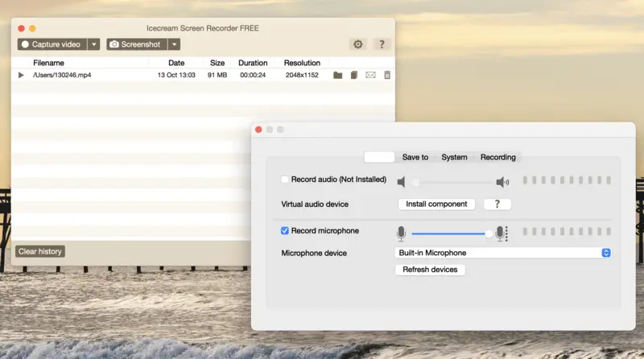Viewport: 644px width, 359px height.
Task: Click Screenshot button
Action: pos(137,44)
